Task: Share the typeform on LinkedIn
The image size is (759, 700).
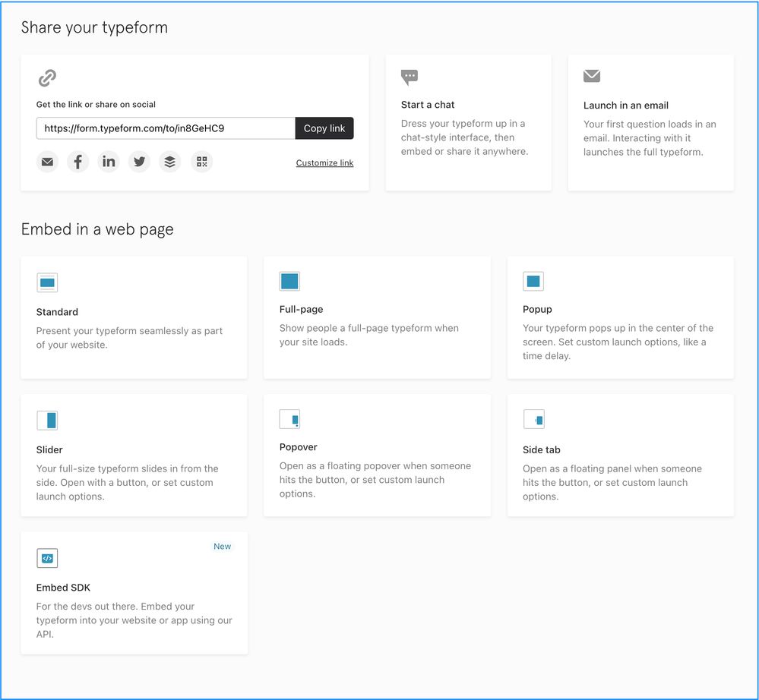Action: coord(109,162)
